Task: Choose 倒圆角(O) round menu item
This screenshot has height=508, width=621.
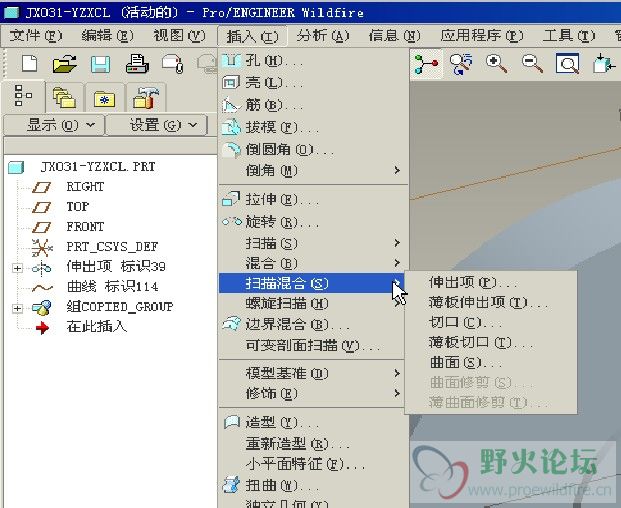Action: coord(313,149)
